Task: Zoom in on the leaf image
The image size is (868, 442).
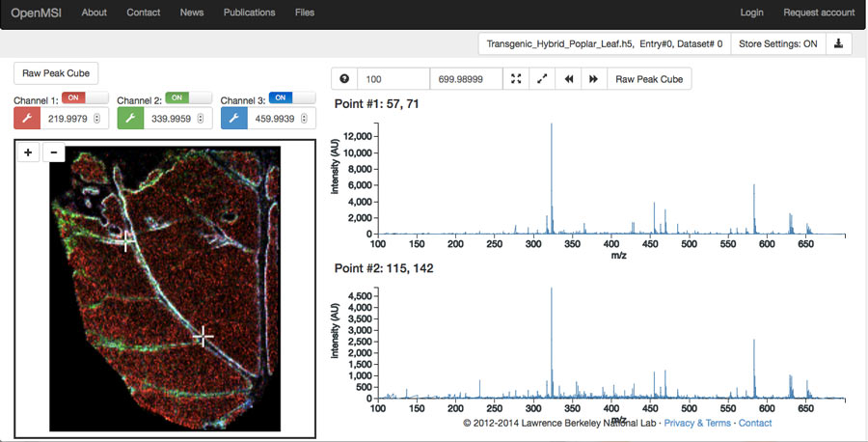Action: point(29,152)
